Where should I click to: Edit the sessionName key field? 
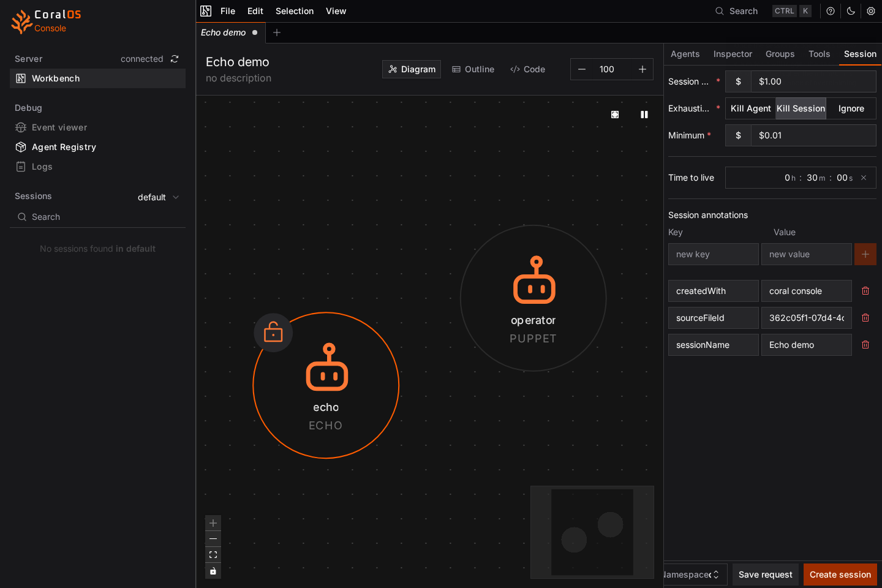click(x=713, y=345)
